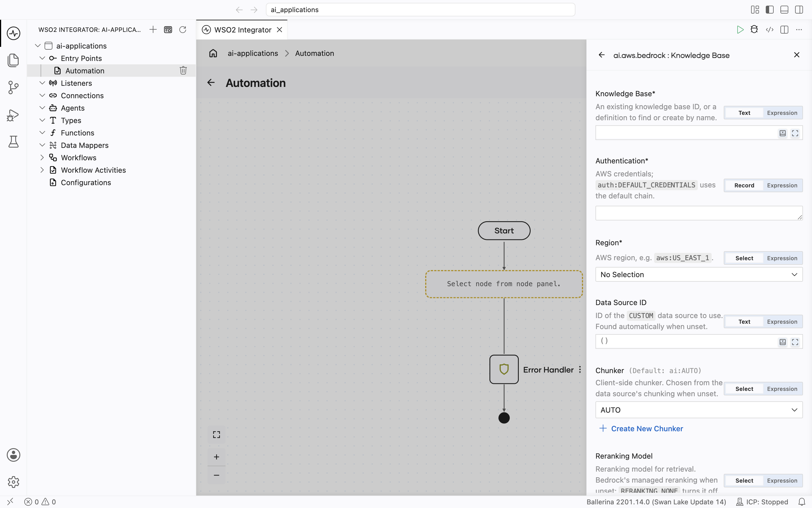Open the helper pane icon in Data Source ID field
The height and width of the screenshot is (508, 812).
pyautogui.click(x=782, y=342)
